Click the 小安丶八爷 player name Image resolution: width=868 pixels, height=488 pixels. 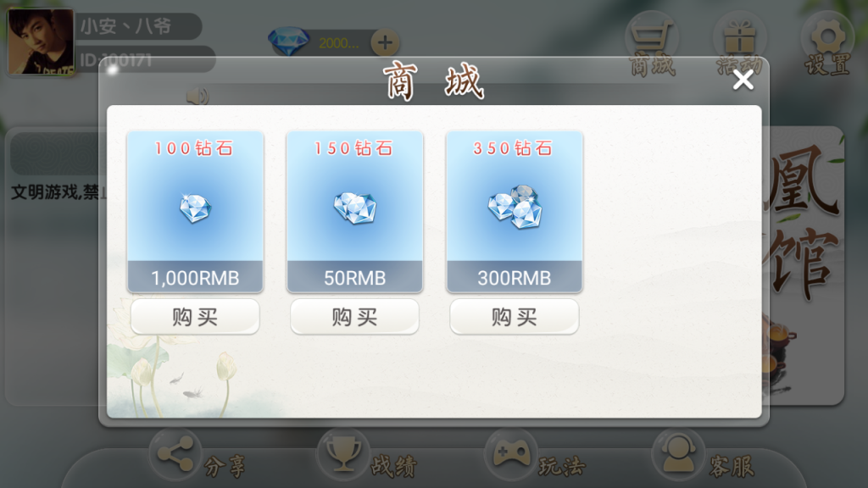126,26
